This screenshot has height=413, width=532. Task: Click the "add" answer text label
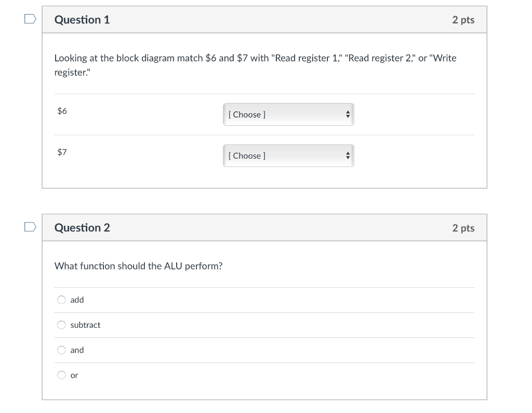pyautogui.click(x=77, y=300)
